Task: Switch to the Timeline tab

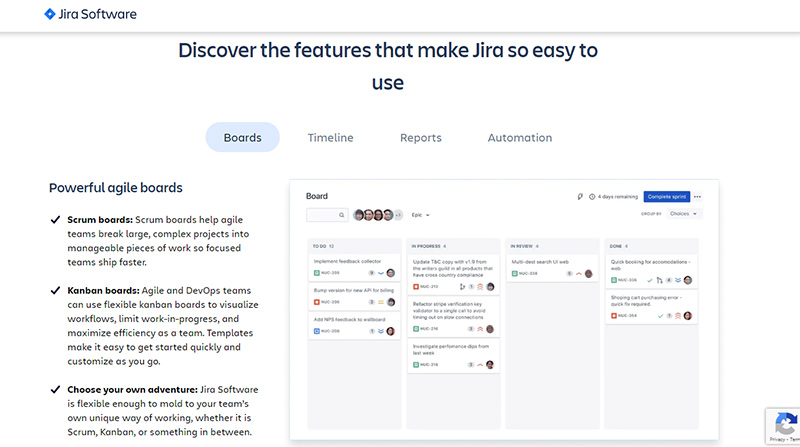Action: [330, 137]
